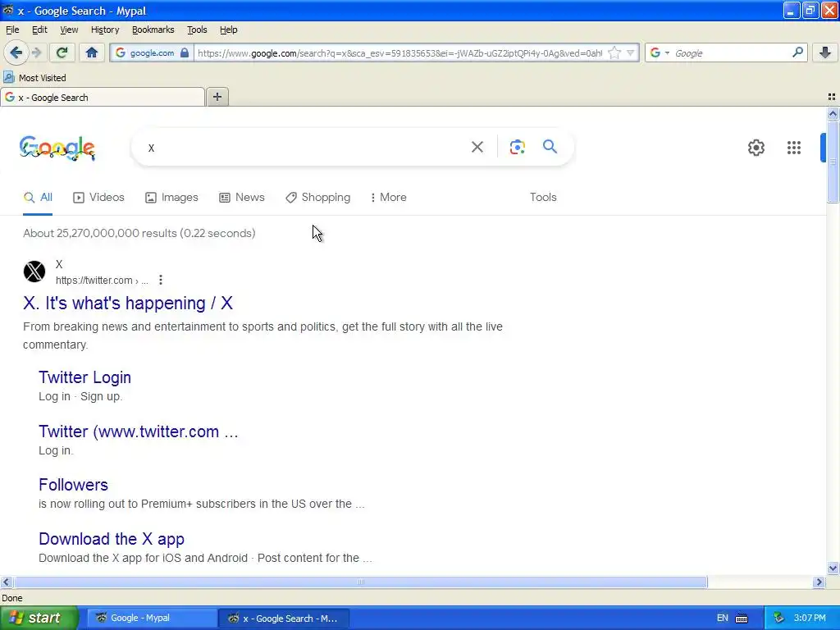Screen dimensions: 840x630
Task: Click the toolbar Google search field
Action: pyautogui.click(x=731, y=53)
